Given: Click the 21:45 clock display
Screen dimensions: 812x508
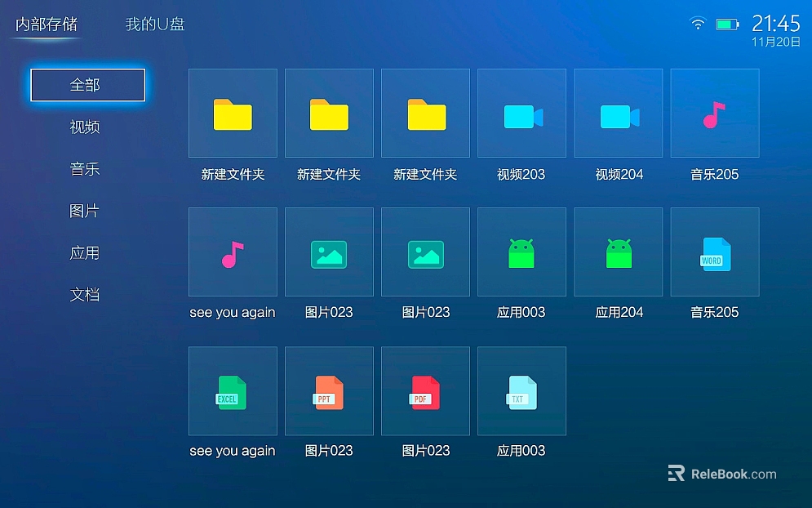Looking at the screenshot, I should click(x=775, y=22).
